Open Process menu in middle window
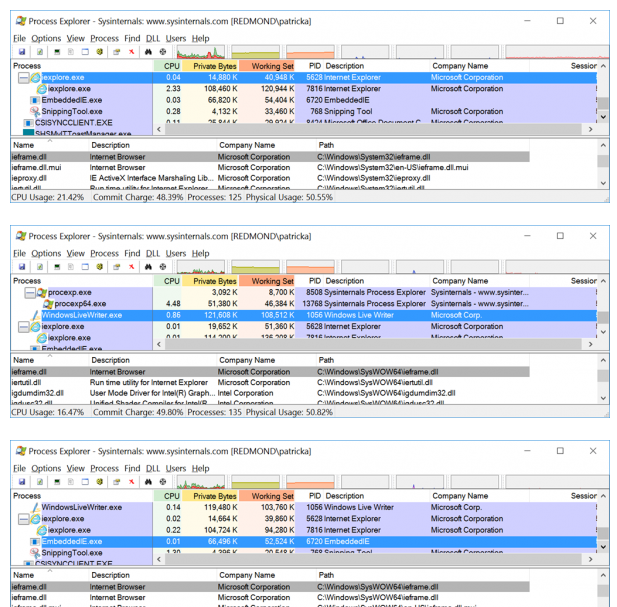 coord(104,253)
